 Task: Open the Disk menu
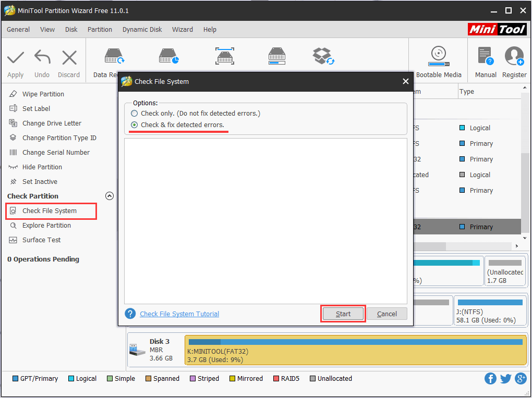(71, 30)
